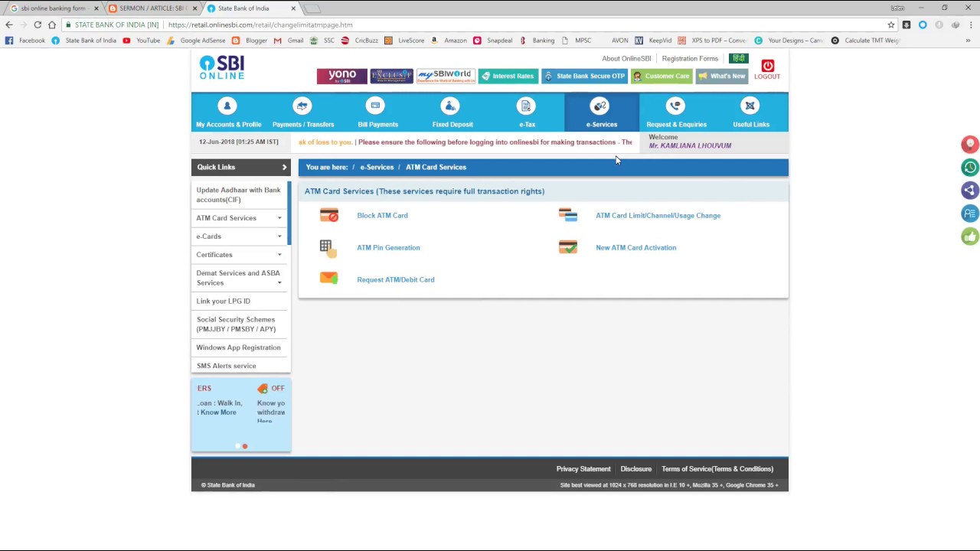Open Payments / Transfers icon

click(x=302, y=106)
